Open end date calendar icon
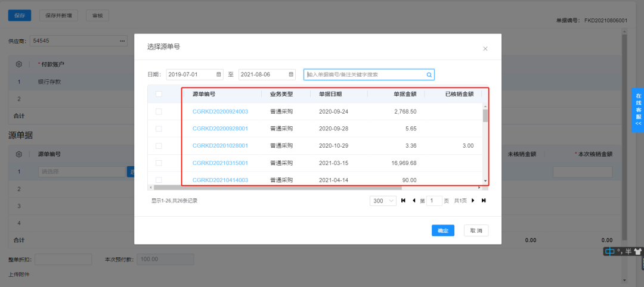Screen dimensions: 644x287 (x=291, y=74)
